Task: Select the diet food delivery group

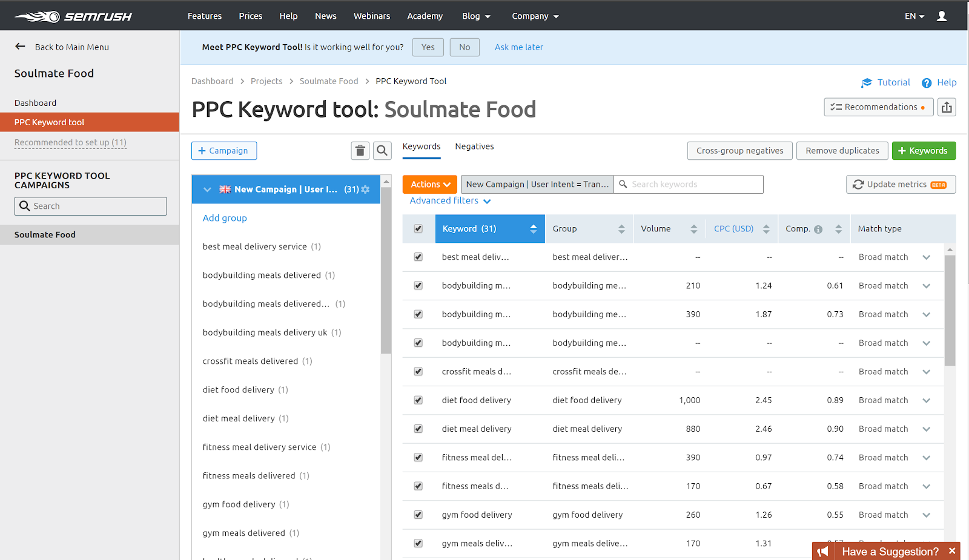Action: 245,390
